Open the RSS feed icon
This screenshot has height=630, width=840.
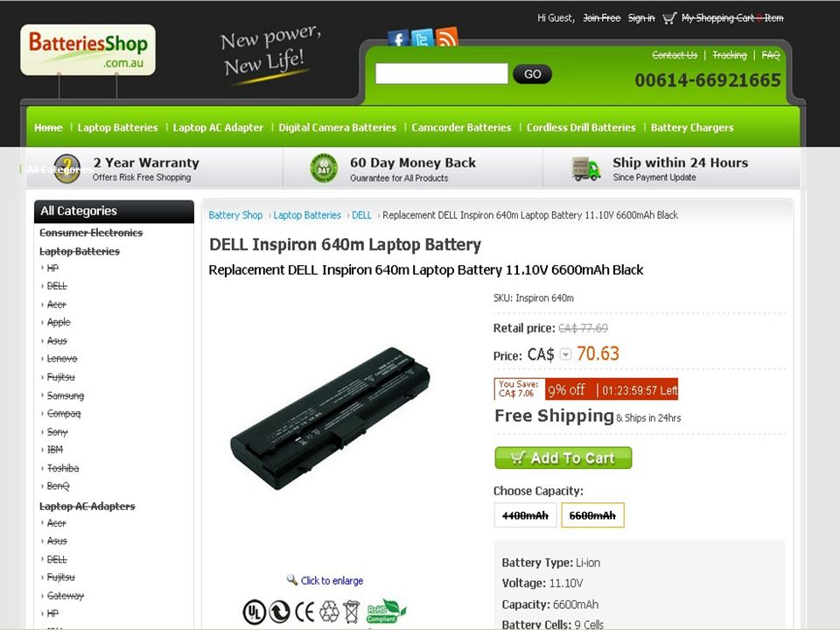point(447,37)
